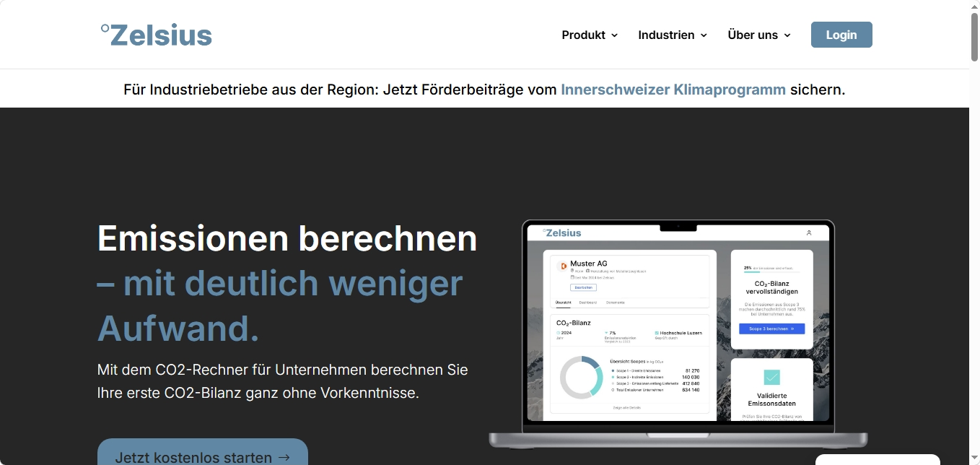Select the Übersicht tab in laptop mockup

click(563, 303)
